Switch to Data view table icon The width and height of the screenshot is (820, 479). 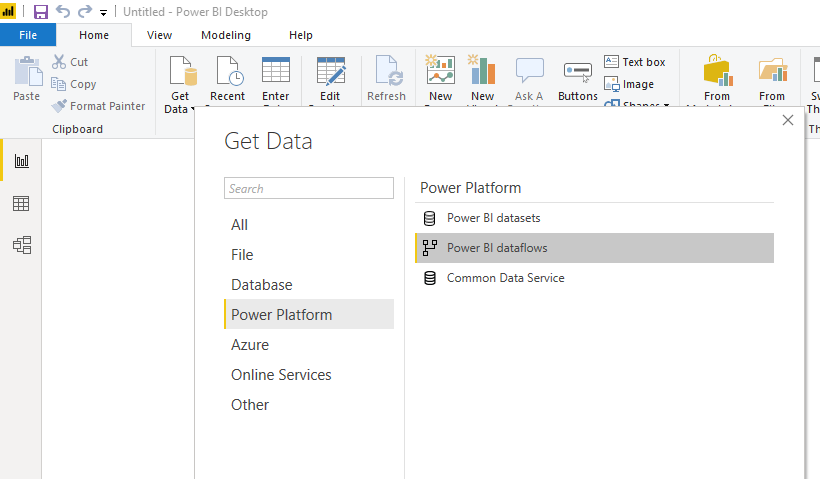pyautogui.click(x=21, y=203)
